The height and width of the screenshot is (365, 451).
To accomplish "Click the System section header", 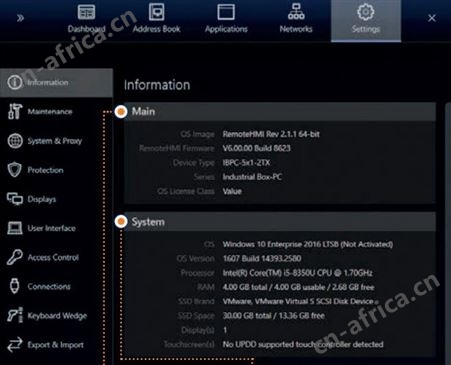I will tap(279, 222).
